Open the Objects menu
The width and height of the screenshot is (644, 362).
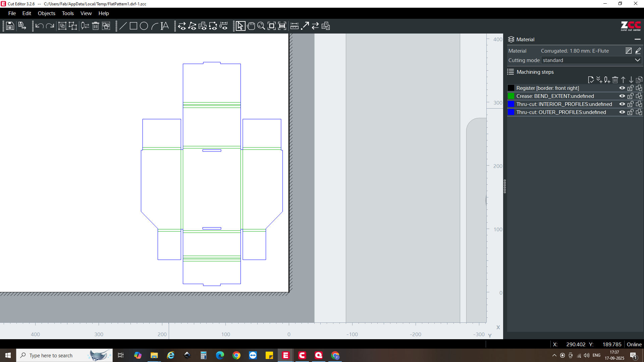[x=46, y=13]
